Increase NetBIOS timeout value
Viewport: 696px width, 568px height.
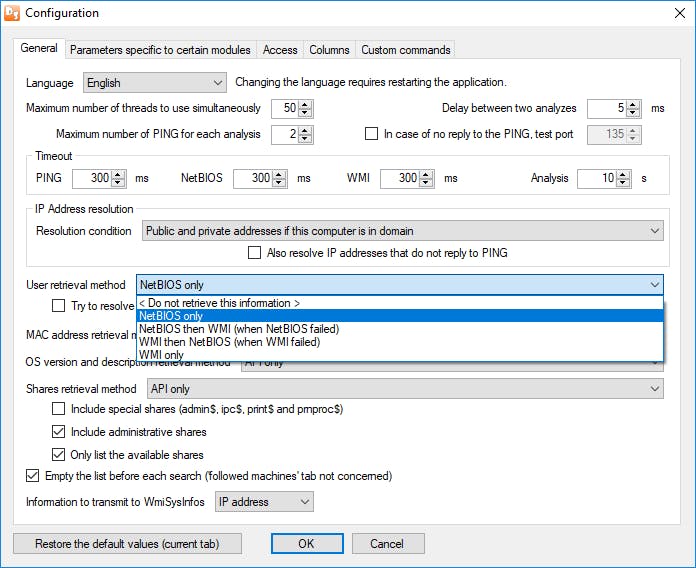point(279,174)
